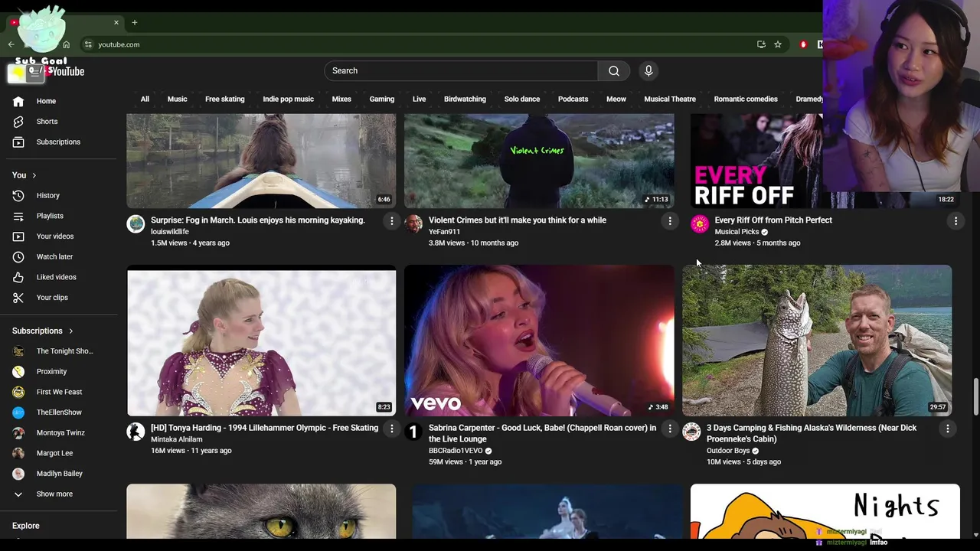Open 3 Days Camping Alaska video title
This screenshot has height=551, width=980.
[x=812, y=433]
